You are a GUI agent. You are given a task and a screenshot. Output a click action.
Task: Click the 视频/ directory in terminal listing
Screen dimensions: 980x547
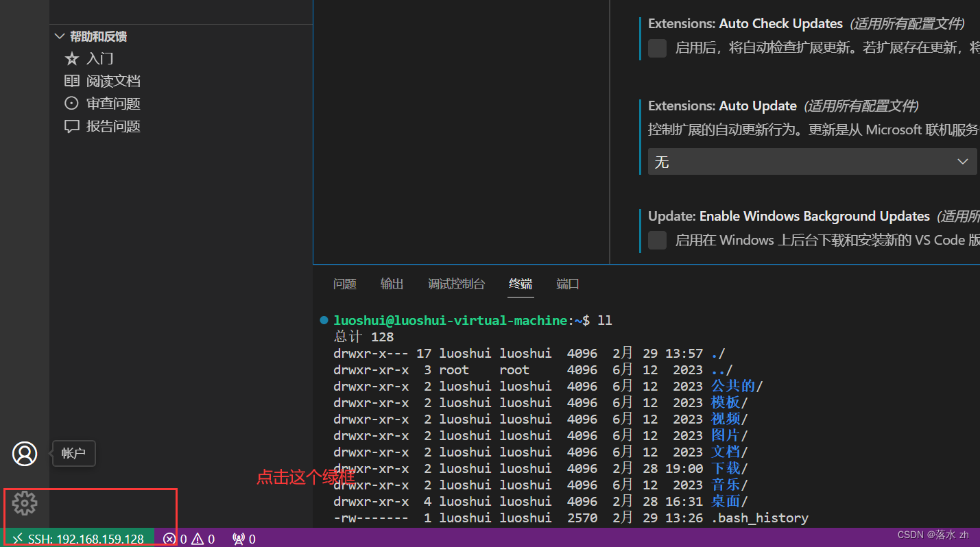(x=730, y=419)
